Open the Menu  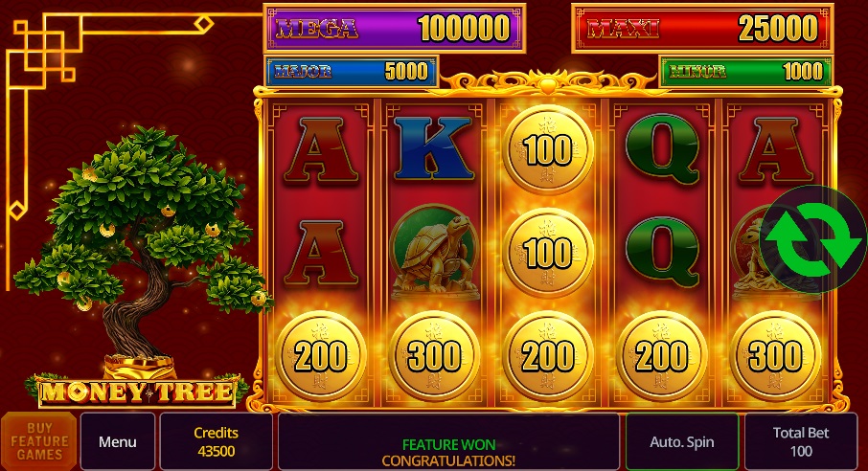tap(117, 441)
